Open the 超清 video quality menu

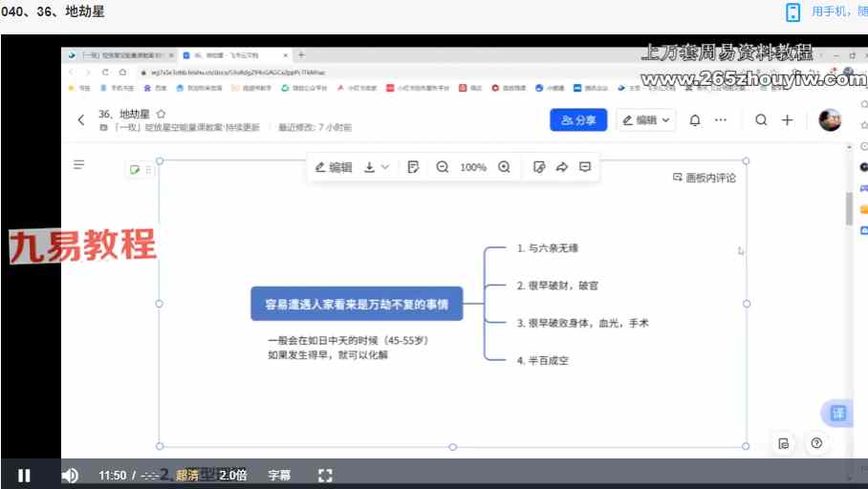188,475
